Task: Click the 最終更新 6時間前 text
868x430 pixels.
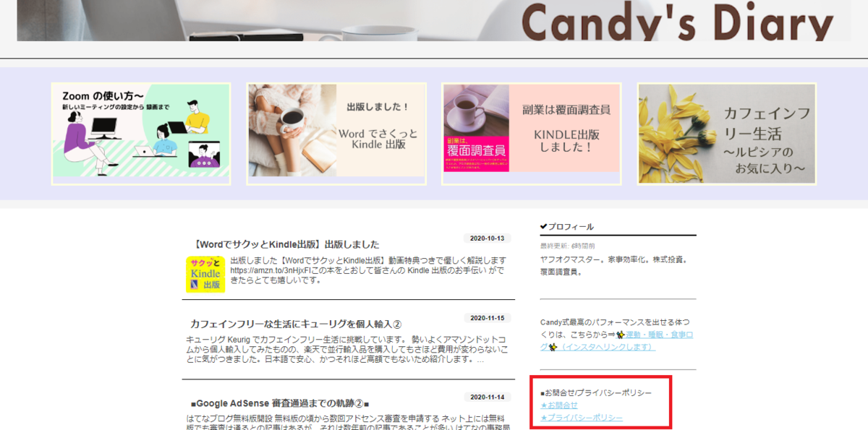Action: (x=568, y=246)
